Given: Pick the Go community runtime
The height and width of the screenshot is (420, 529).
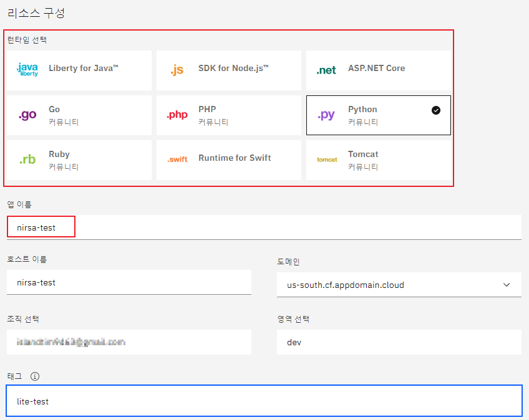Looking at the screenshot, I should click(x=79, y=115).
